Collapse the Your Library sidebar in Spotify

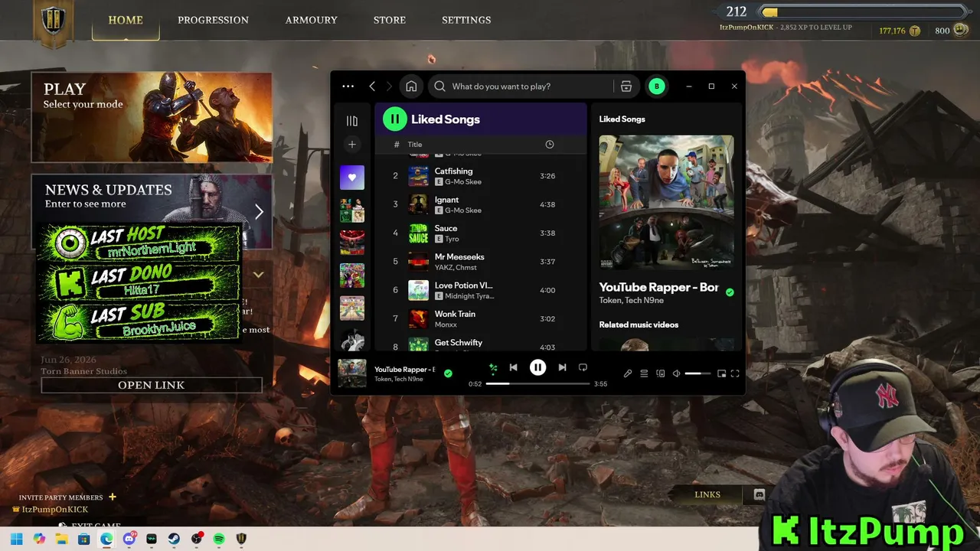(352, 121)
